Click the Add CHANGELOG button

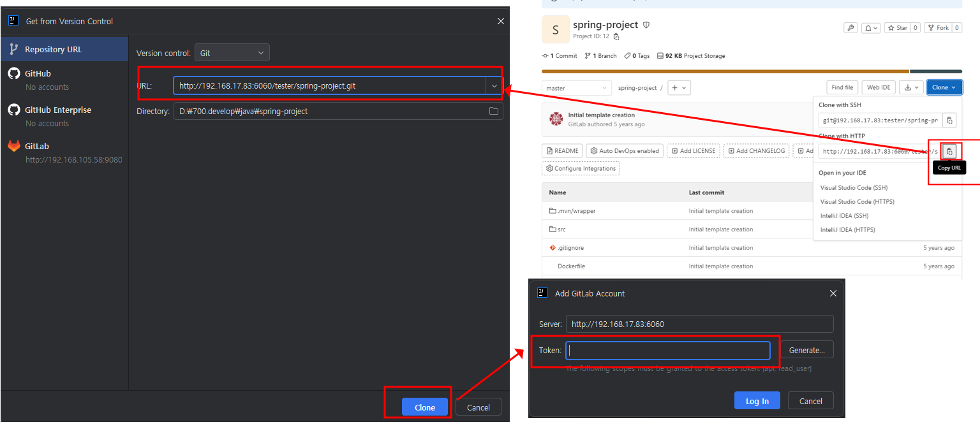(x=757, y=151)
